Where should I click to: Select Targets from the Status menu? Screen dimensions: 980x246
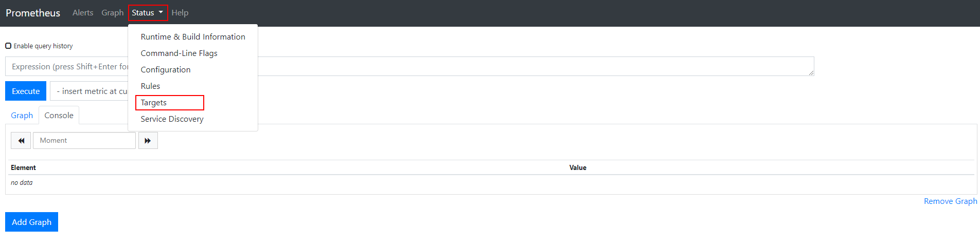click(154, 103)
